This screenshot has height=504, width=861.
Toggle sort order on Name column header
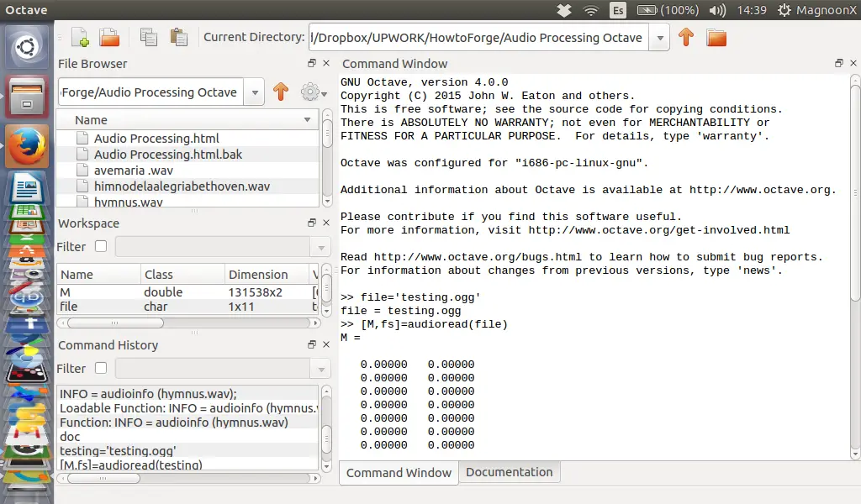[188, 119]
